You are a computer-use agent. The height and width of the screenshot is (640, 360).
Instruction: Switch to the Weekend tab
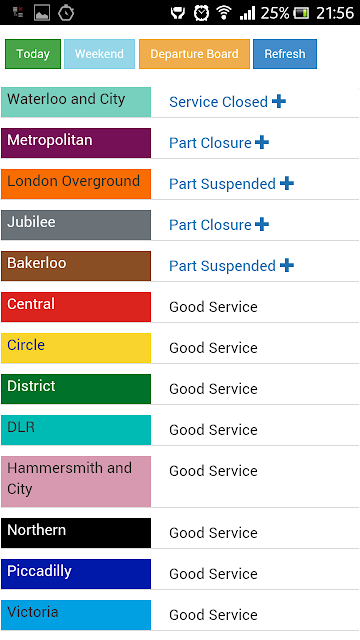99,54
